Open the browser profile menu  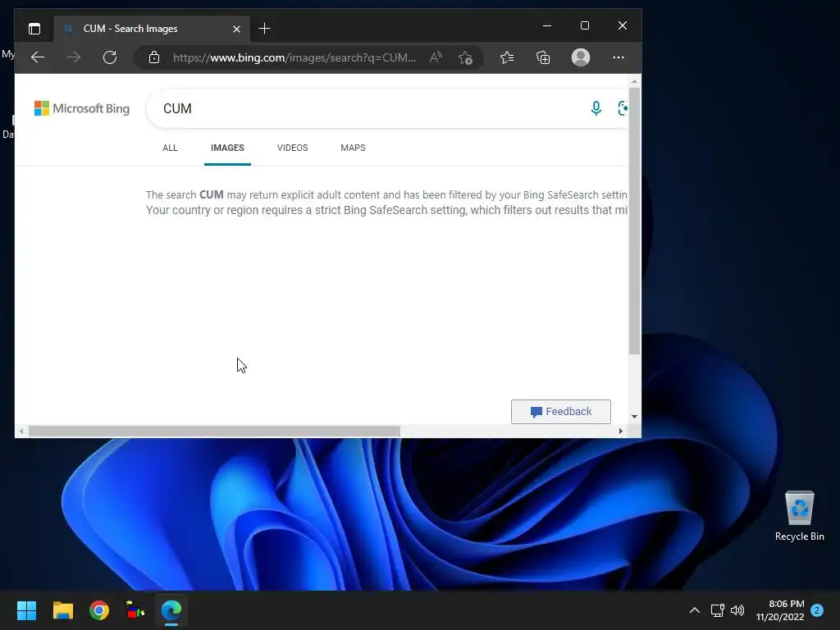click(581, 57)
